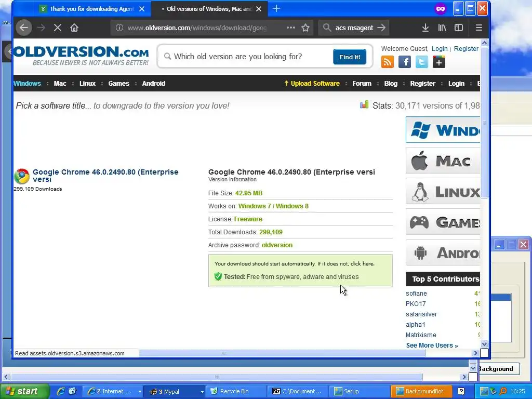Click the private browsing mask icon

(x=441, y=9)
